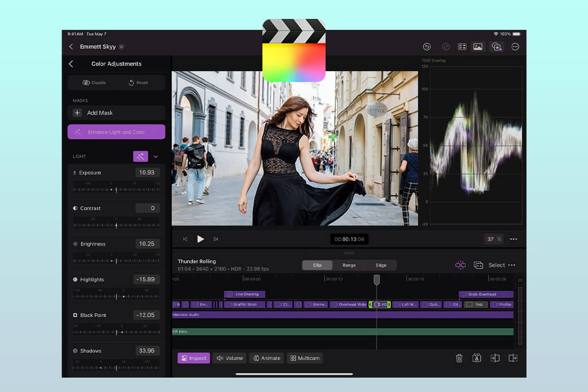The width and height of the screenshot is (588, 392).
Task: Disable the color adjustments effect
Action: 94,83
